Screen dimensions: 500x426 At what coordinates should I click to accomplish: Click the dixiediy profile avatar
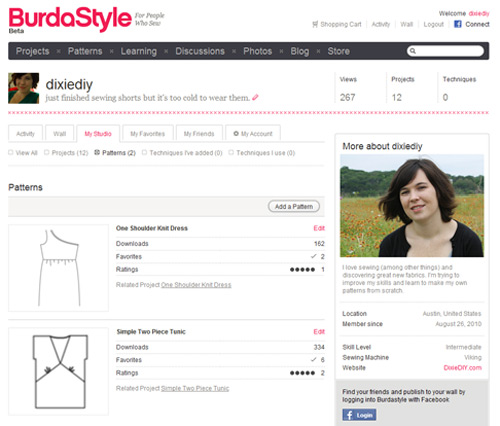point(24,88)
